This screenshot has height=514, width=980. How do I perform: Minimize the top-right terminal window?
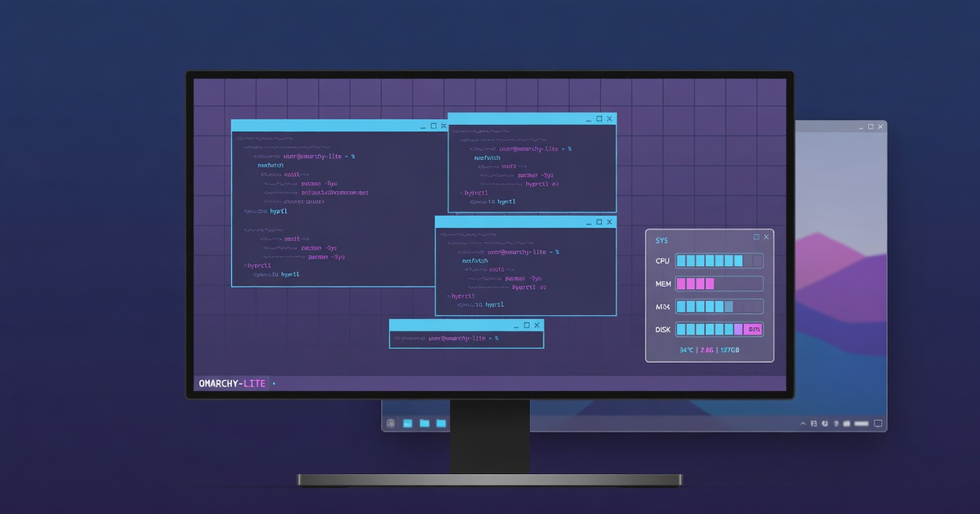coord(587,119)
